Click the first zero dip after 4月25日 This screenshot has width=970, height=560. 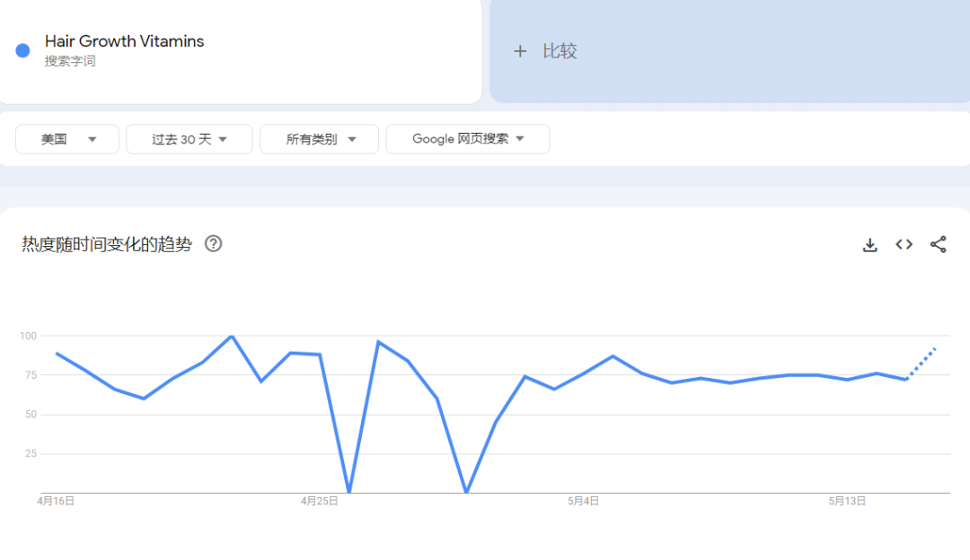coord(348,492)
